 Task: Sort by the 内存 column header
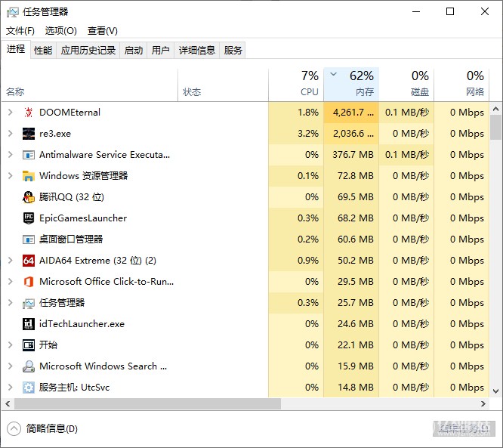pos(351,85)
